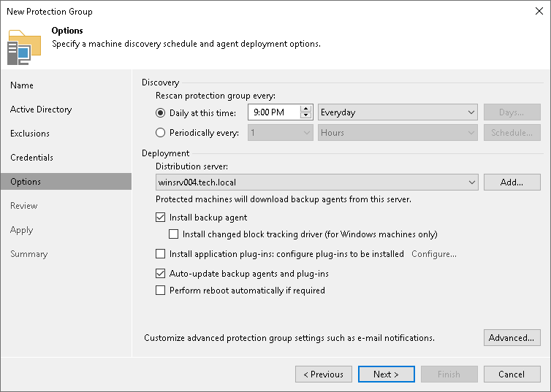Open the Everyday schedule dropdown
Screen dimensions: 551x392
[x=398, y=112]
